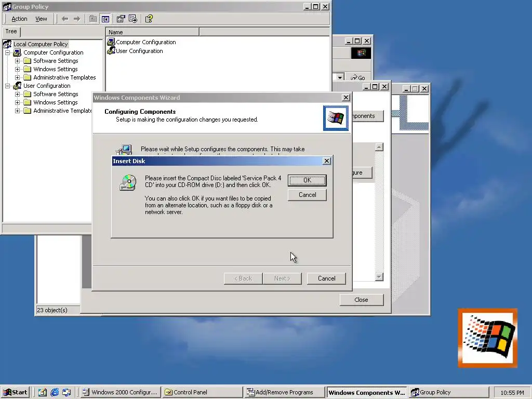This screenshot has height=399, width=532.
Task: Select Local Computer Policy tree root
Action: tap(41, 44)
